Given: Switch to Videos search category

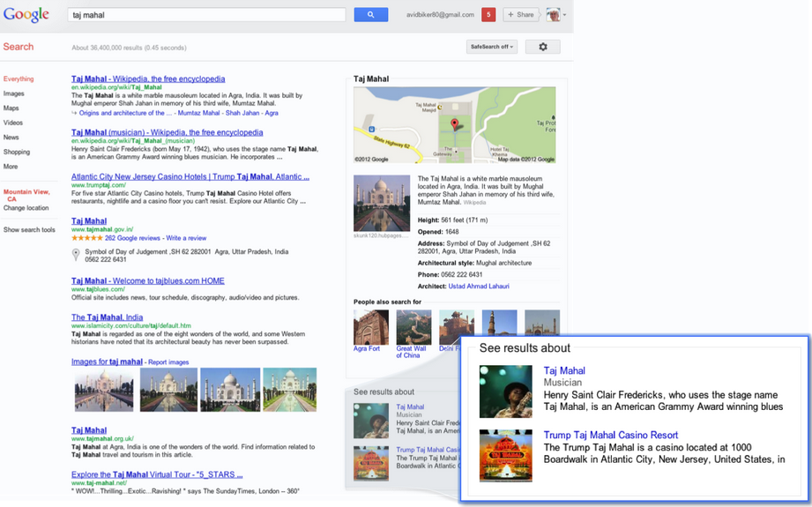Looking at the screenshot, I should click(x=13, y=123).
